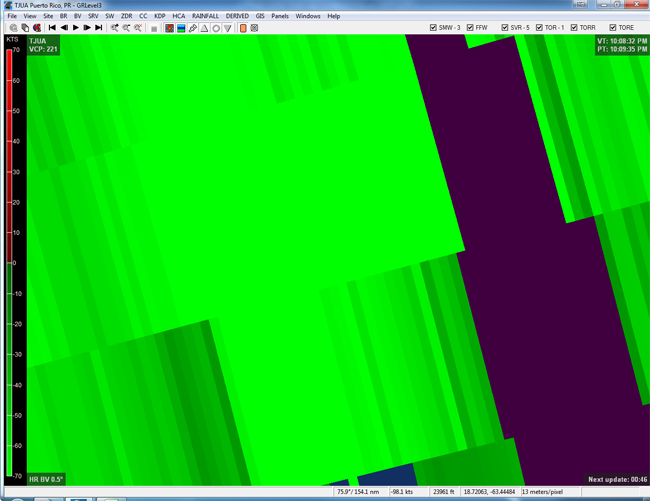Toggle the FFW warnings checkbox
The image size is (650, 501).
click(x=470, y=28)
